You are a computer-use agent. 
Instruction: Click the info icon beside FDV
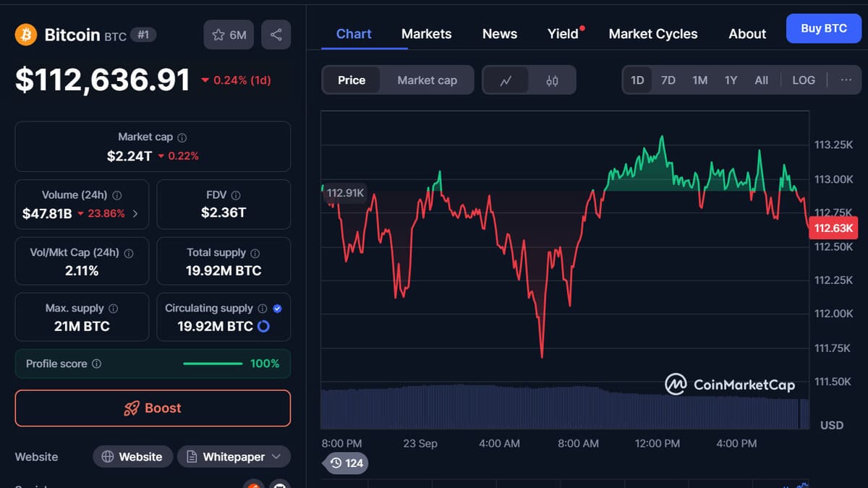(236, 195)
